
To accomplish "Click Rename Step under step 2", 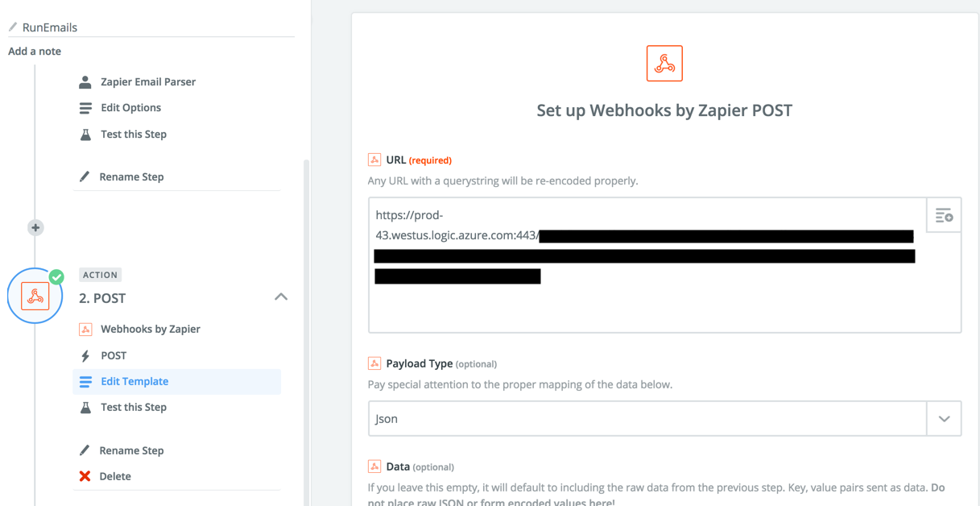I will [131, 450].
